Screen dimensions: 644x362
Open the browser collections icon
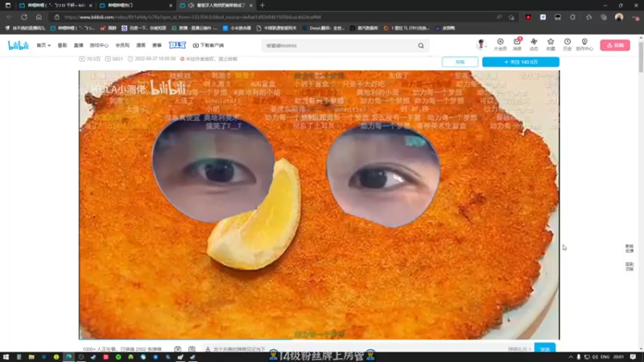point(604,17)
